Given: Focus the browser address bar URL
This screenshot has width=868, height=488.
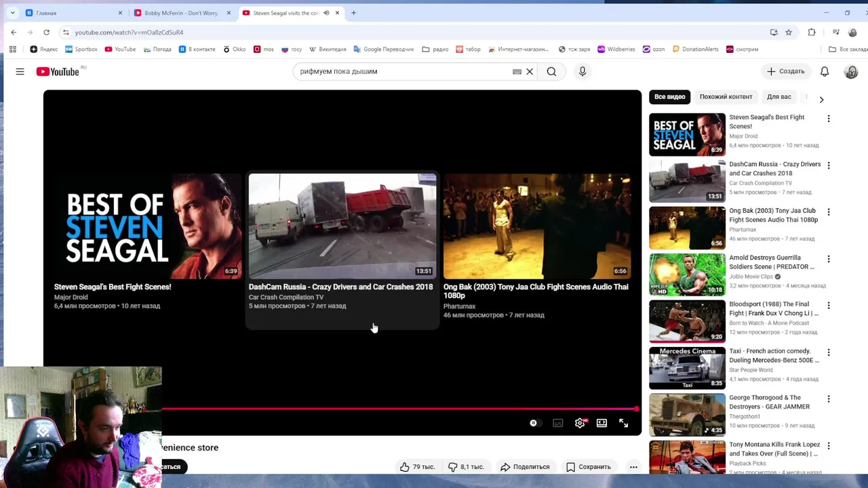Looking at the screenshot, I should (x=129, y=32).
